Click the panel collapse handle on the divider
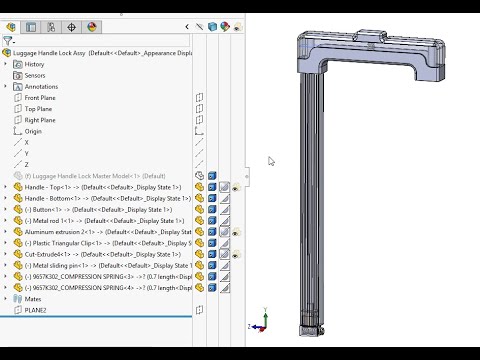 pos(247,176)
